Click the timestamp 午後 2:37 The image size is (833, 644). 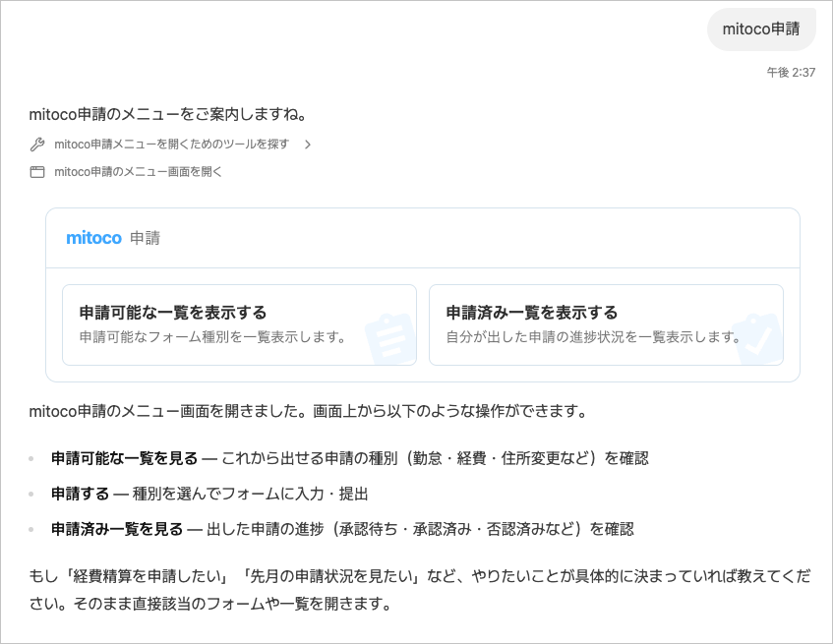point(791,72)
